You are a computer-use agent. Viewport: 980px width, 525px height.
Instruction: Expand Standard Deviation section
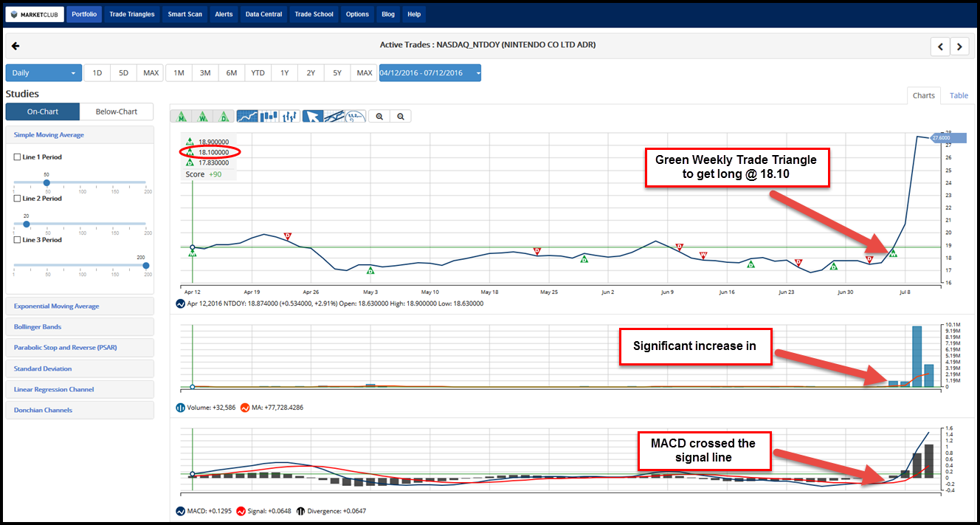(x=80, y=368)
